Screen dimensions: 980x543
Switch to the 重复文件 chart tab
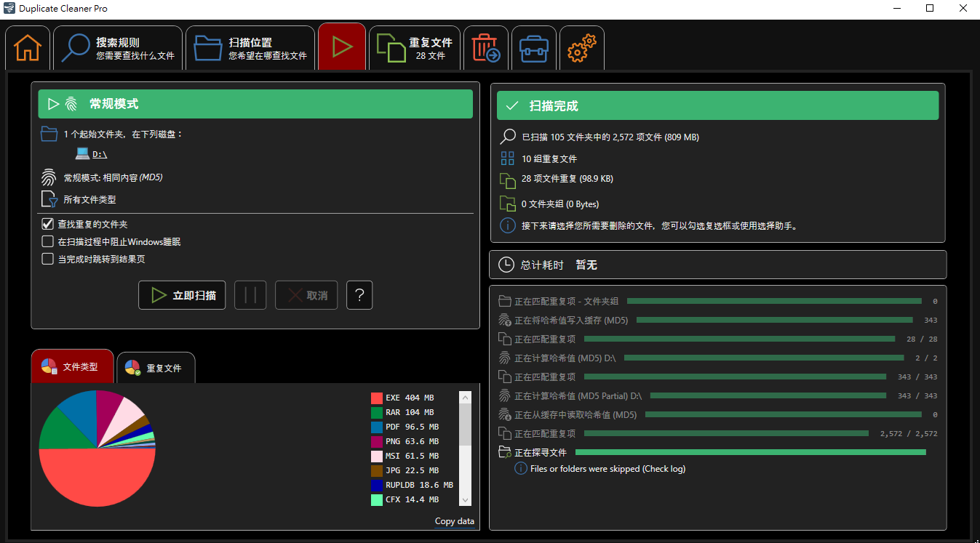click(x=156, y=368)
